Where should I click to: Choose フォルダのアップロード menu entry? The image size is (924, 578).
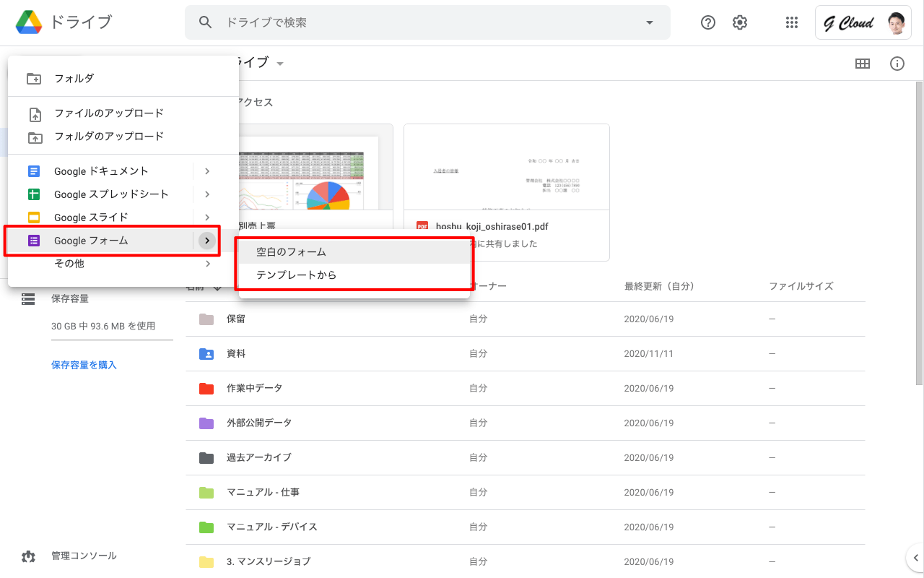pyautogui.click(x=123, y=137)
